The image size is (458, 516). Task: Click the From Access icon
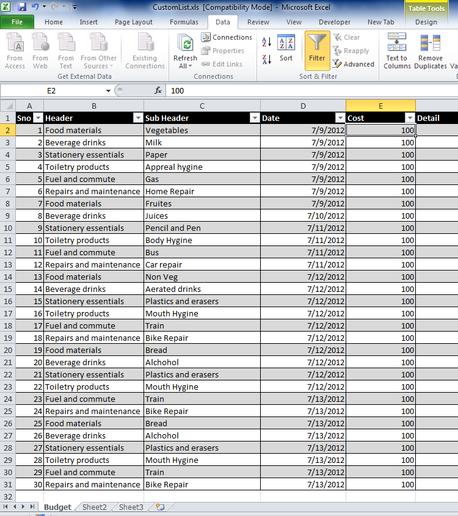point(15,51)
